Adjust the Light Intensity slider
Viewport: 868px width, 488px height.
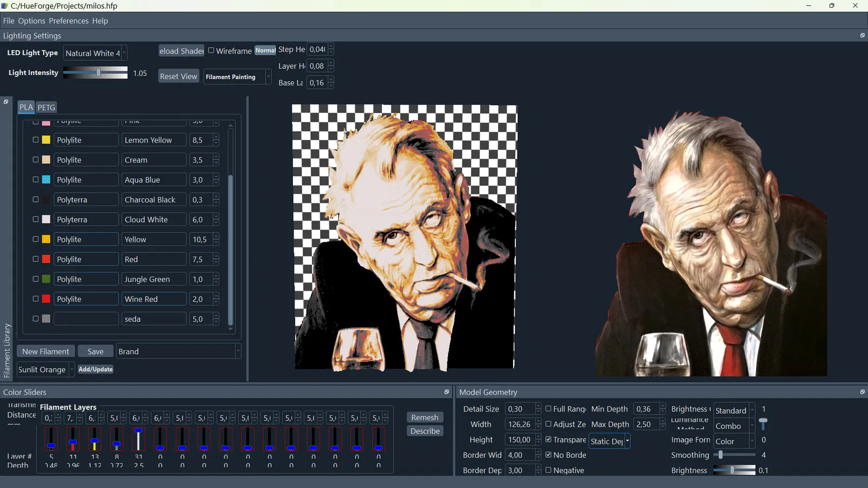95,73
